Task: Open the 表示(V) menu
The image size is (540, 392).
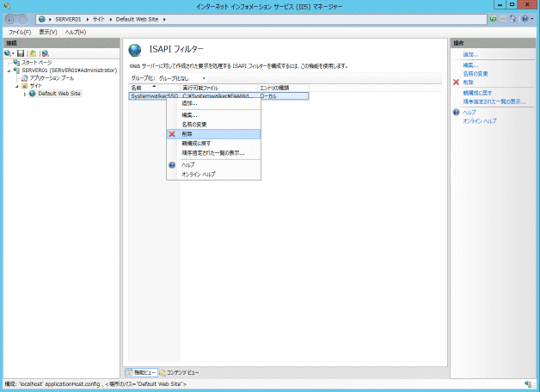Action: click(x=48, y=32)
